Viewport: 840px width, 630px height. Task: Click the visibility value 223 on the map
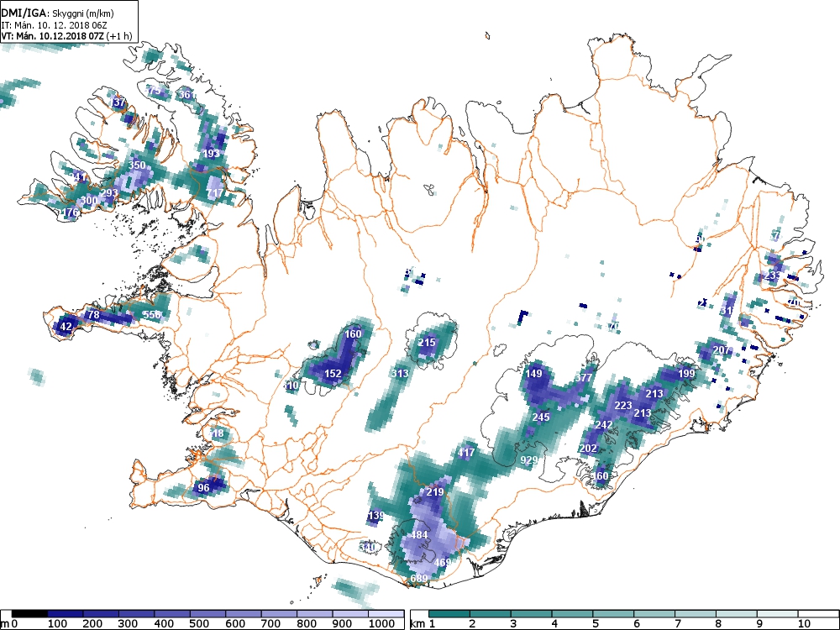click(623, 405)
